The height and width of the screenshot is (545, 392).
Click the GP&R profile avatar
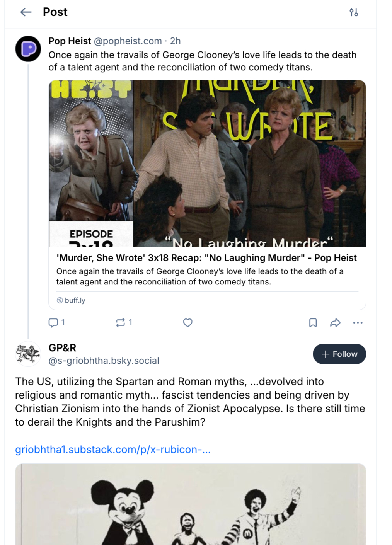pos(28,354)
